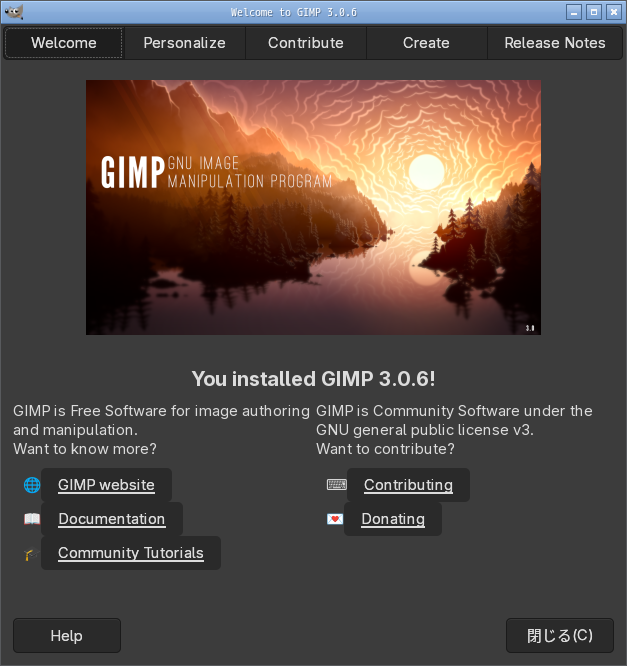
Task: Open the Personalize tab
Action: [x=184, y=43]
